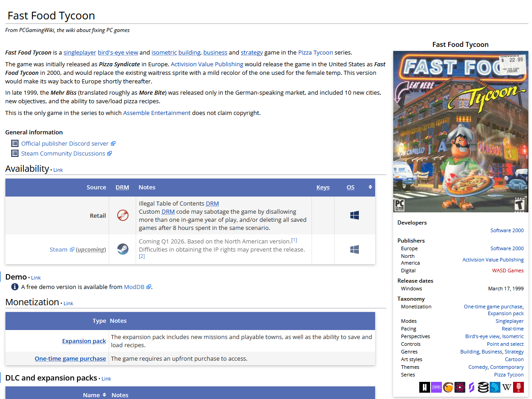The image size is (532, 399).
Task: Open the ModDB demo link
Action: point(134,287)
